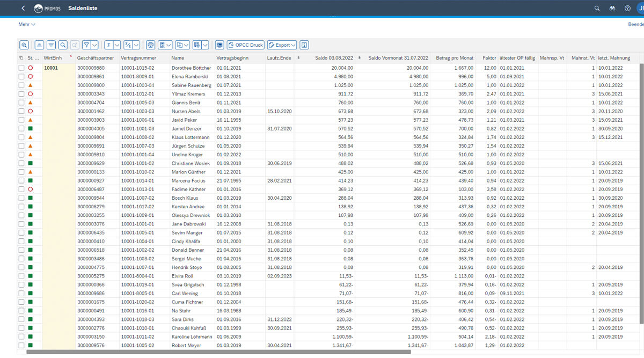Open the subtotals dropdown arrow

(136, 45)
